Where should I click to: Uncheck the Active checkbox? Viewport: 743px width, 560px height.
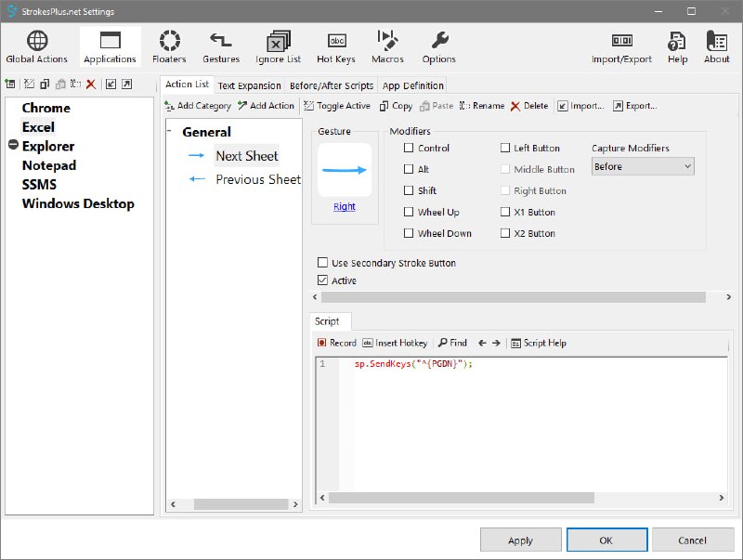click(x=323, y=280)
